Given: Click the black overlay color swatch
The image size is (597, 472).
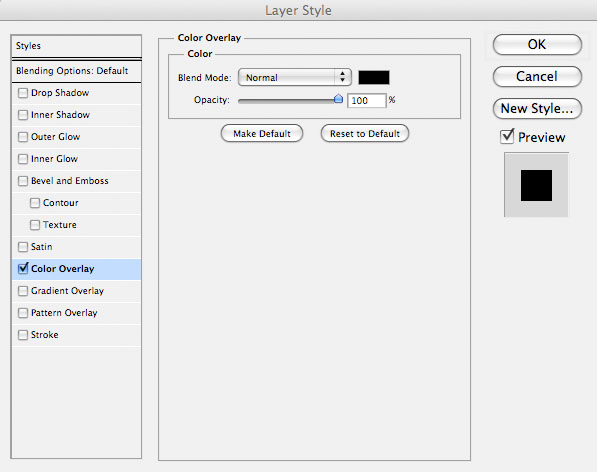Looking at the screenshot, I should coord(374,77).
